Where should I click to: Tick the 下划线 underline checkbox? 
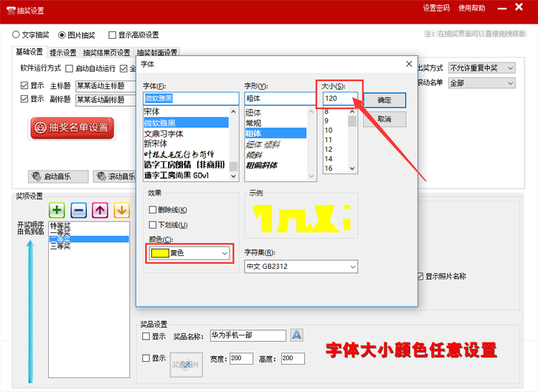coord(152,225)
